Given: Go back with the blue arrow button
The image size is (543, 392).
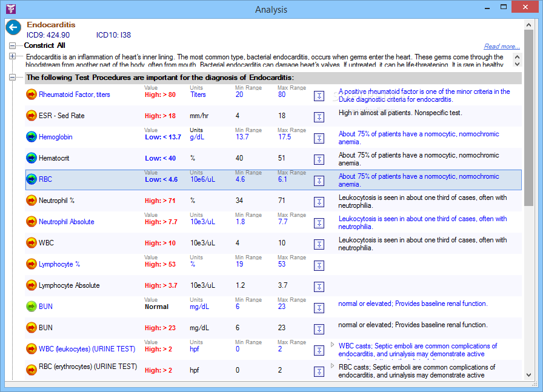Looking at the screenshot, I should click(13, 27).
